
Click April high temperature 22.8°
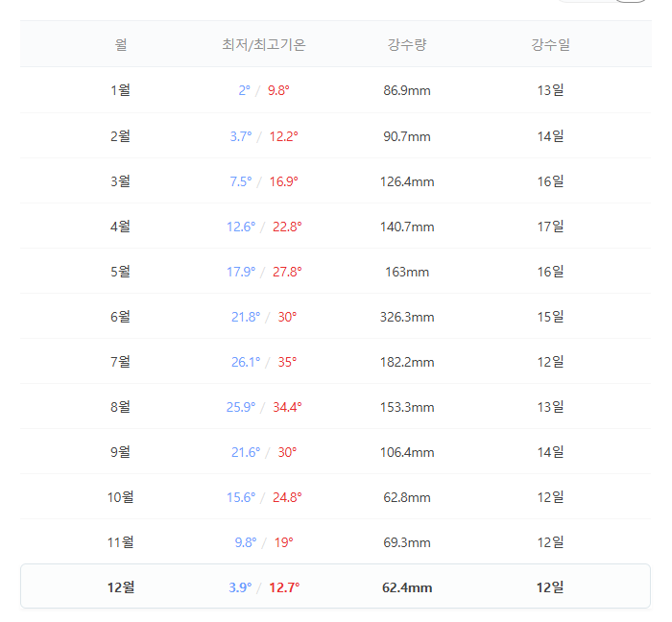(x=287, y=227)
